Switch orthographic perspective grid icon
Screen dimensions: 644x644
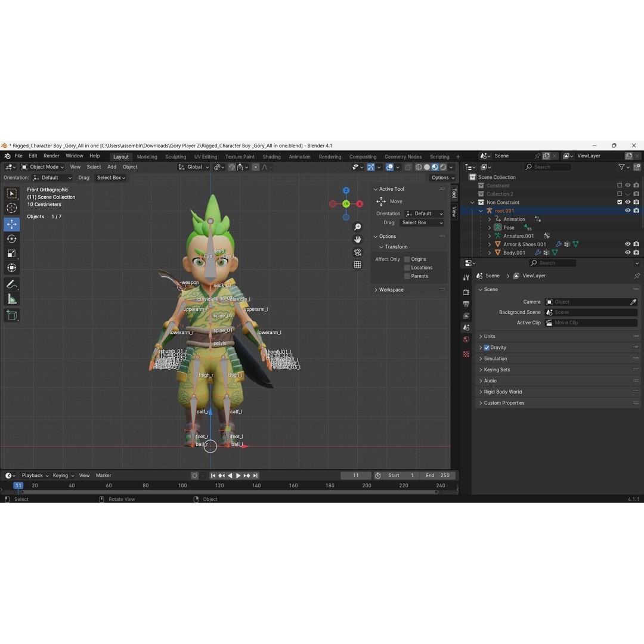(x=358, y=265)
